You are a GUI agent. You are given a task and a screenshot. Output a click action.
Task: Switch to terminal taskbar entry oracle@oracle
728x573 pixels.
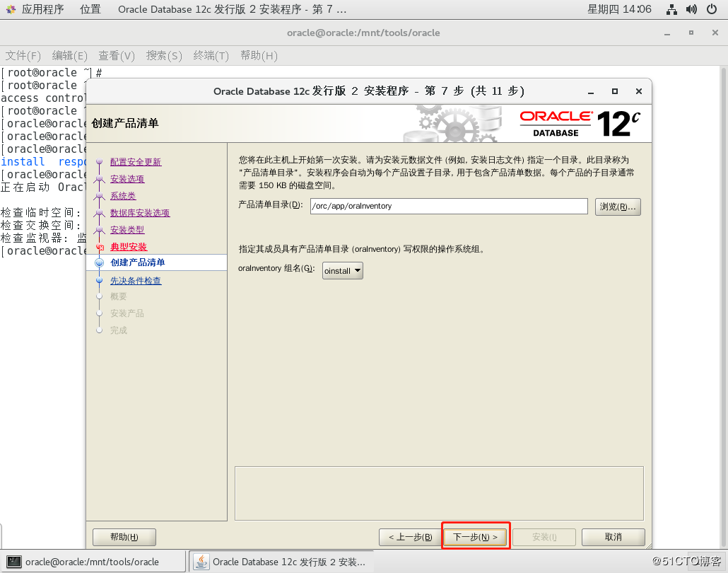pos(93,562)
